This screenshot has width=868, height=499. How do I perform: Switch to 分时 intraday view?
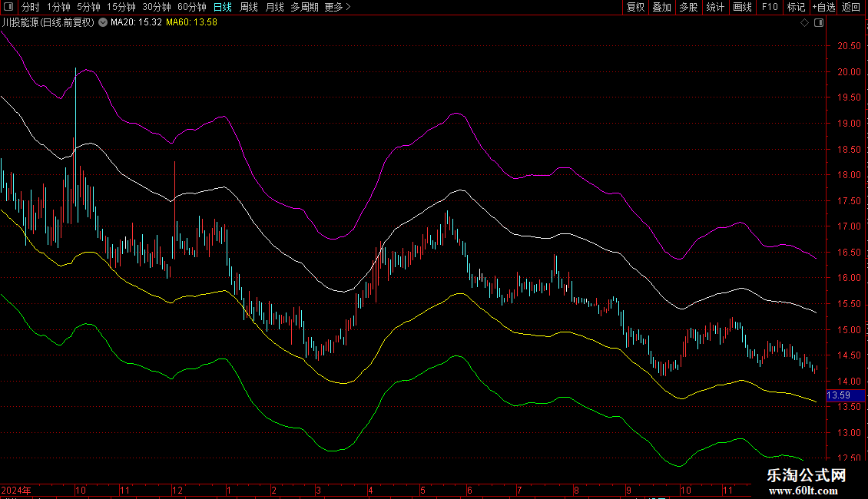click(30, 7)
